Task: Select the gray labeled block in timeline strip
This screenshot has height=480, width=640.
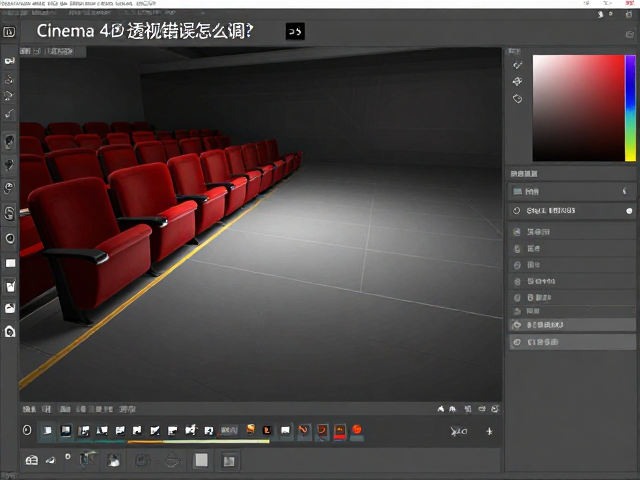Action: [x=229, y=430]
